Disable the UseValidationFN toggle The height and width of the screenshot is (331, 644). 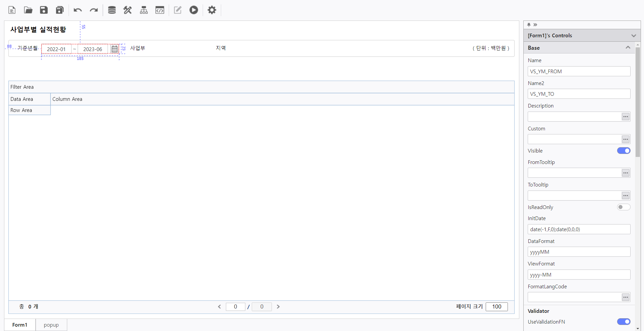tap(623, 322)
